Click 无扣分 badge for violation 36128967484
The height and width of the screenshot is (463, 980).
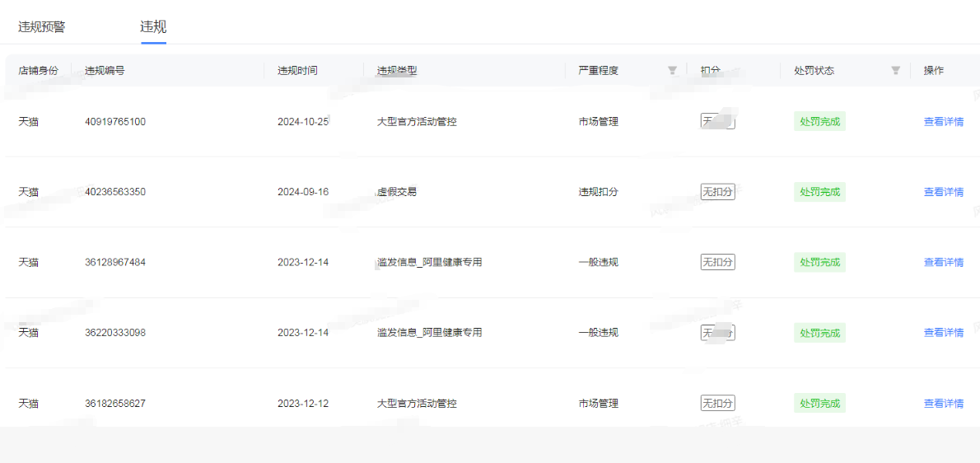pyautogui.click(x=717, y=263)
